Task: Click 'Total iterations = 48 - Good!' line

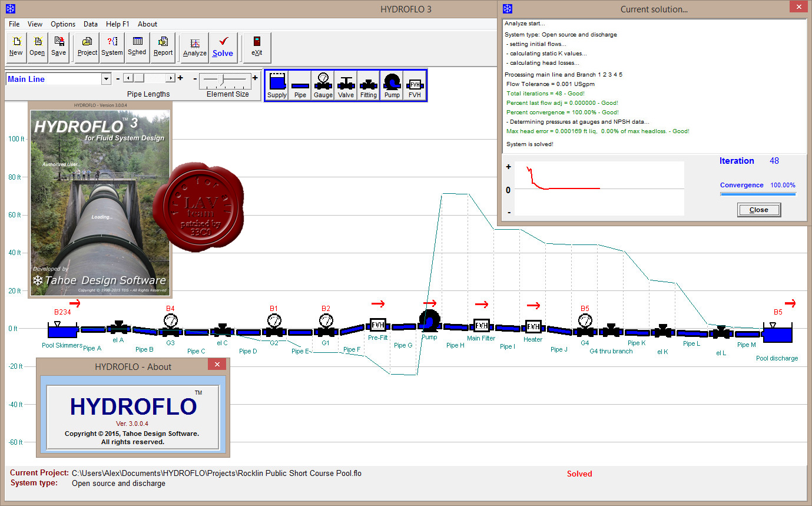Action: click(545, 94)
